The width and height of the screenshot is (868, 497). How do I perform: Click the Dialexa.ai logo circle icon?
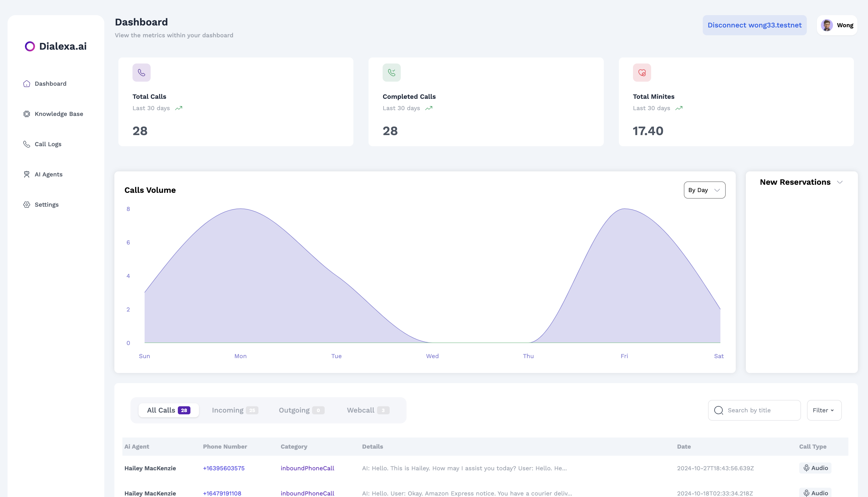tap(30, 46)
